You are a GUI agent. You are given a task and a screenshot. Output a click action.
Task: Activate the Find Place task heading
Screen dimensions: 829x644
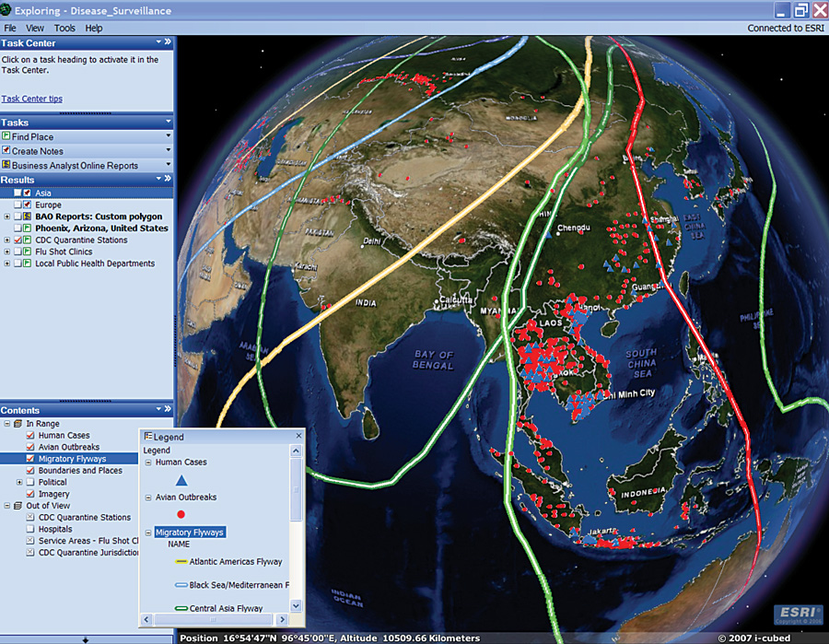33,136
